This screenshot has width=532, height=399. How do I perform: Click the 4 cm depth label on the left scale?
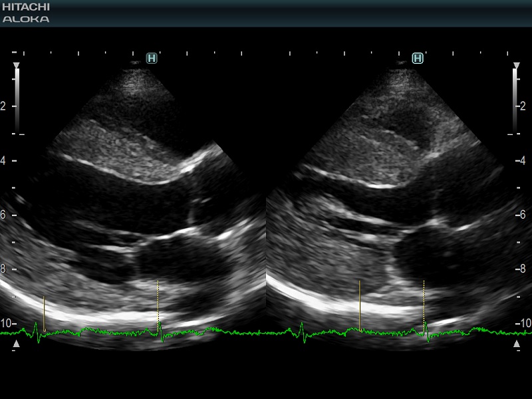[3, 160]
